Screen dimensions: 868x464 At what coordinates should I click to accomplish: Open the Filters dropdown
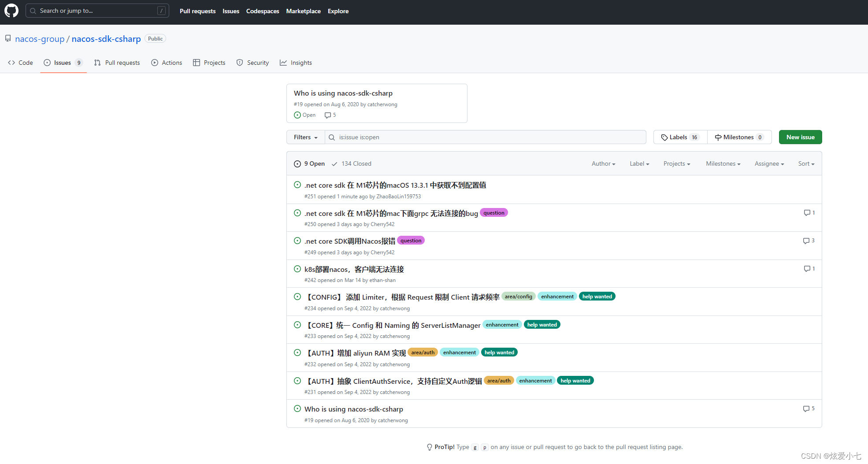click(x=306, y=137)
